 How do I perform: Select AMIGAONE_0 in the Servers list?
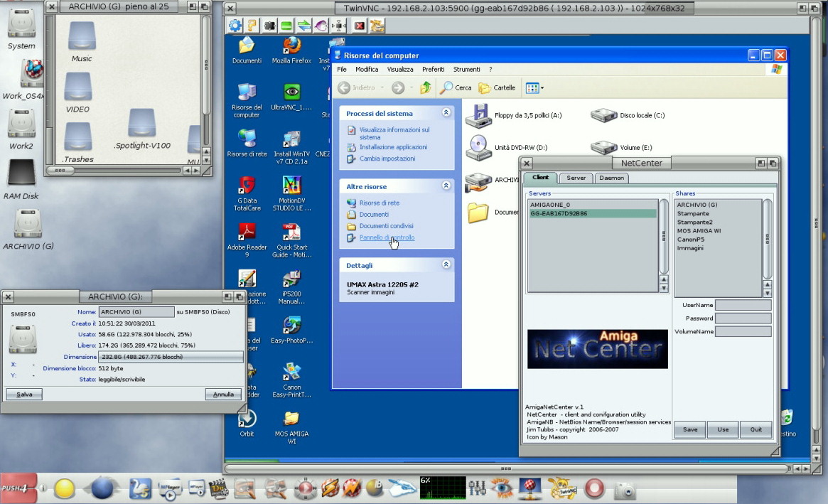point(550,205)
